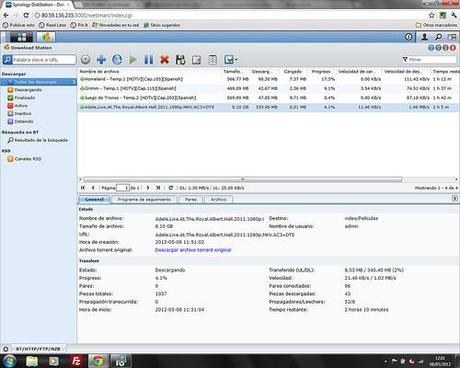Click the edit task icon
This screenshot has height=368, width=460.
tap(197, 60)
